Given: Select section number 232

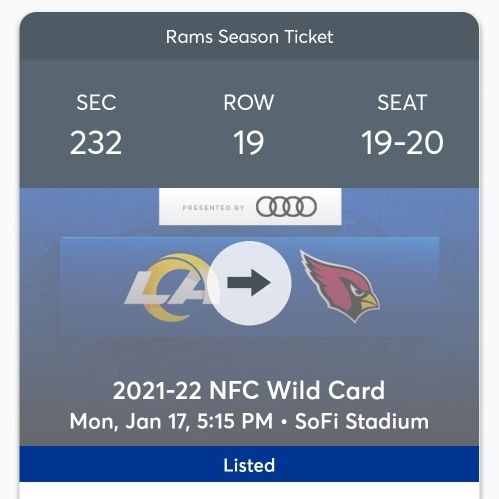Looking at the screenshot, I should 96,143.
